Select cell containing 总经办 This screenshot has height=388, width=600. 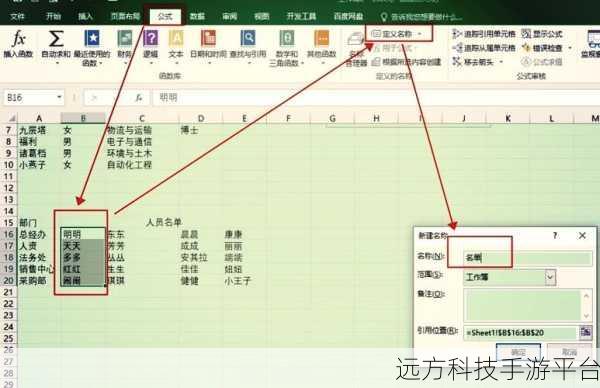click(x=38, y=234)
